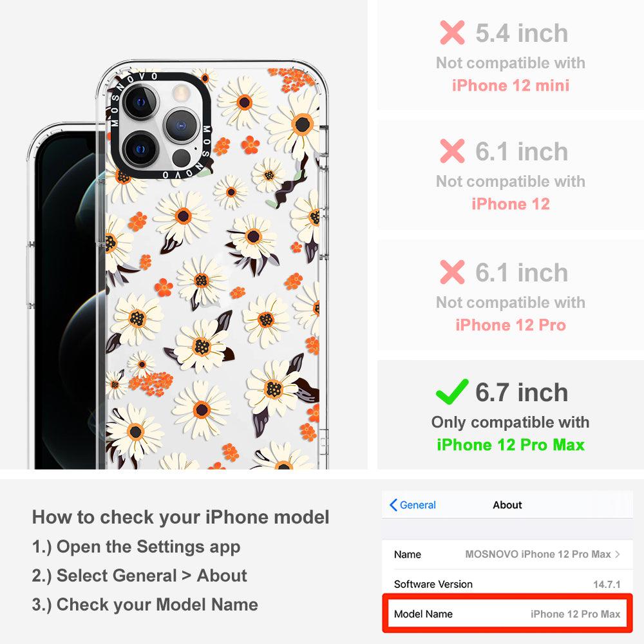This screenshot has height=644, width=644.
Task: Click the red X above iPhone 12 text
Action: click(x=452, y=151)
